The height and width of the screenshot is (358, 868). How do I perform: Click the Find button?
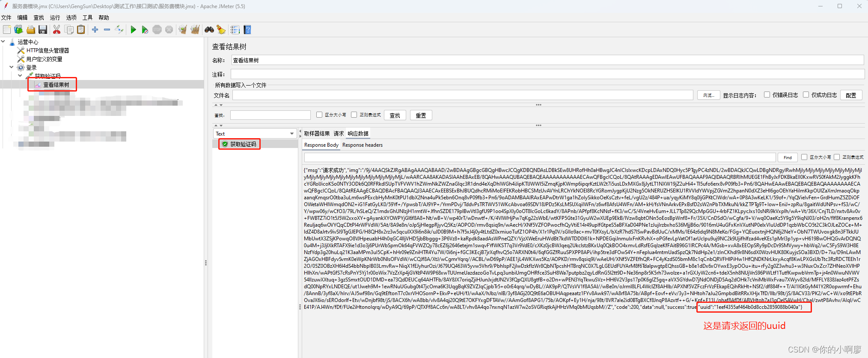pyautogui.click(x=788, y=157)
